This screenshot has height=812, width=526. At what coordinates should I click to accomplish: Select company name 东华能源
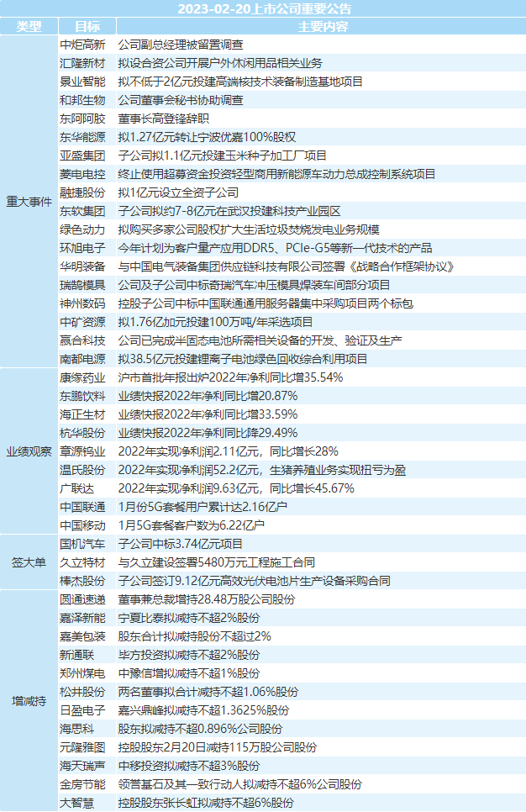tap(82, 137)
